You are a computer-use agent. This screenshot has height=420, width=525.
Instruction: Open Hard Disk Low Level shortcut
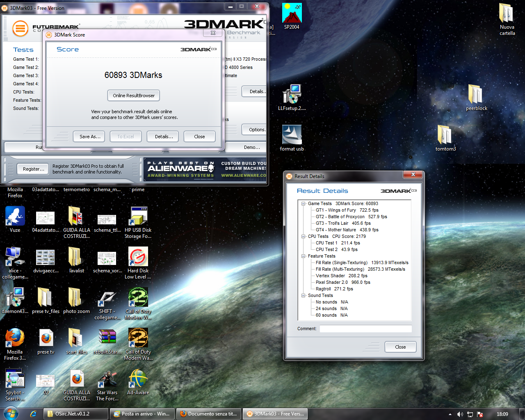(138, 263)
